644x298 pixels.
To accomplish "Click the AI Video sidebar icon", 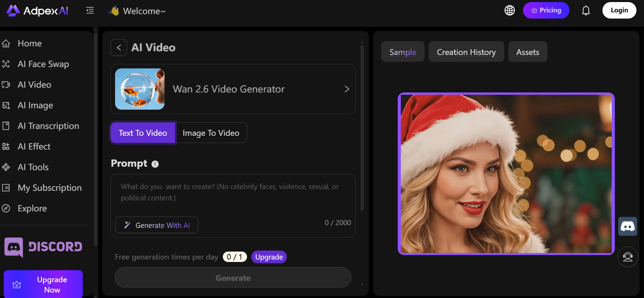I will tap(6, 85).
